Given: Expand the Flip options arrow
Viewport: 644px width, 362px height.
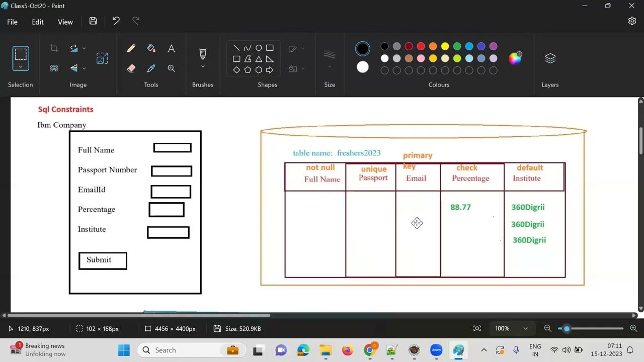Looking at the screenshot, I should pyautogui.click(x=84, y=68).
